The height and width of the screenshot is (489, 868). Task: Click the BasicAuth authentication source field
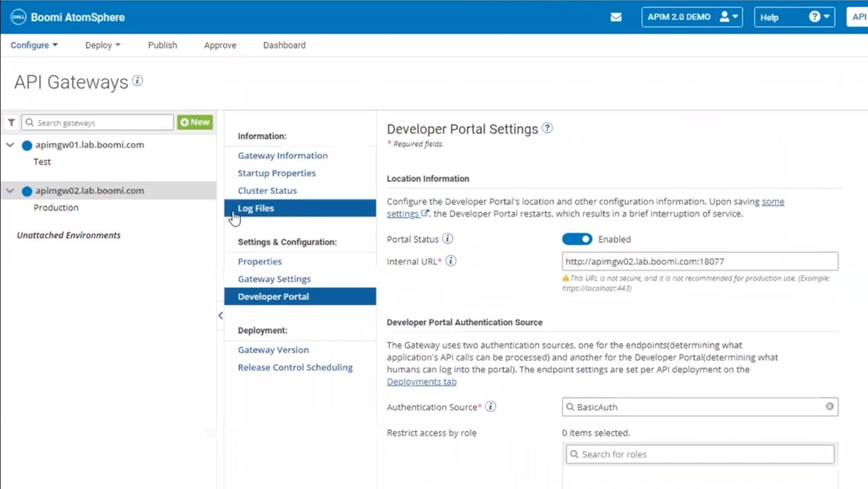pyautogui.click(x=700, y=407)
